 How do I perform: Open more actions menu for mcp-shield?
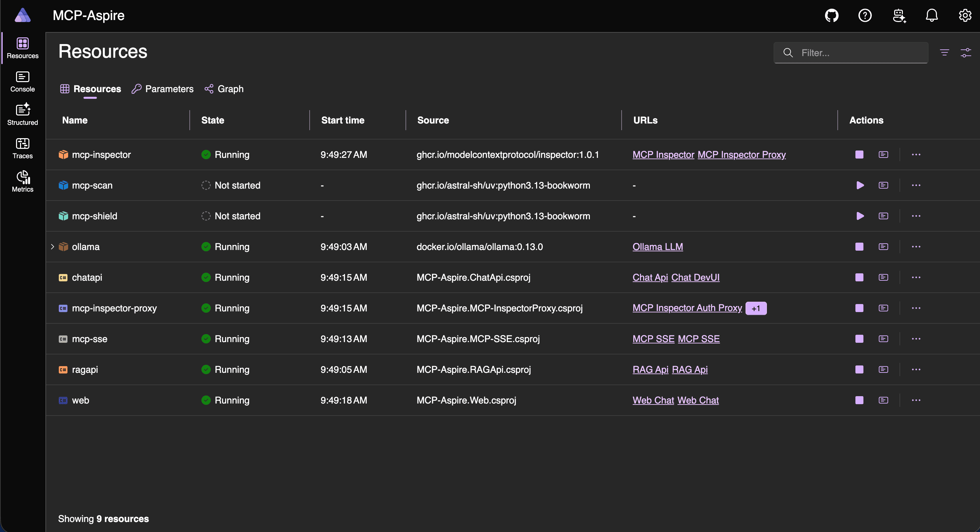[x=916, y=216]
